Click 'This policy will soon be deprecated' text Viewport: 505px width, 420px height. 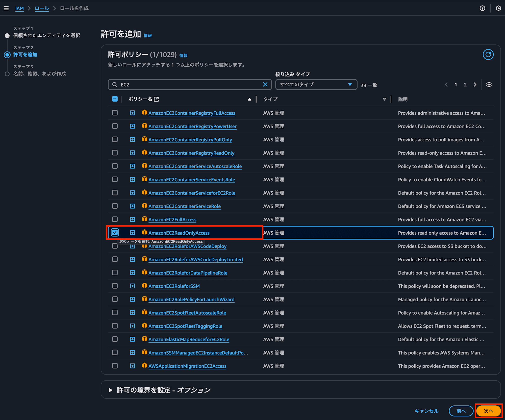pyautogui.click(x=442, y=286)
